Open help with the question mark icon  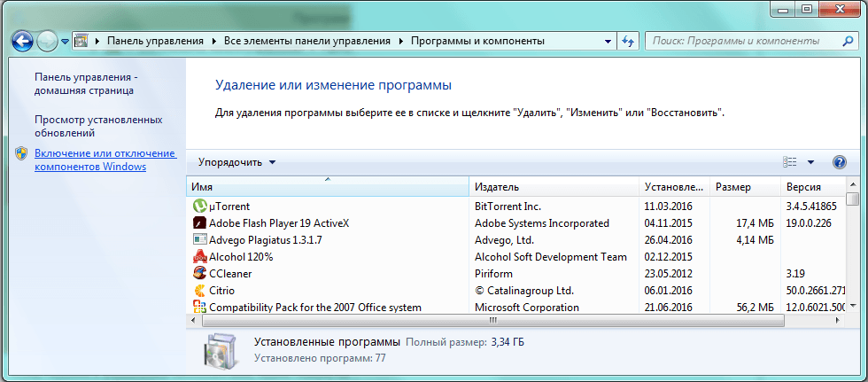[x=840, y=162]
